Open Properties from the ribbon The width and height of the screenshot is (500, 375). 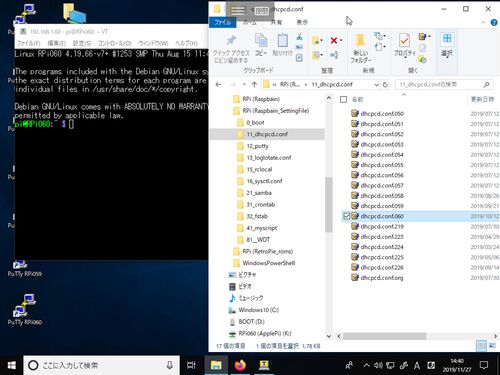404,45
